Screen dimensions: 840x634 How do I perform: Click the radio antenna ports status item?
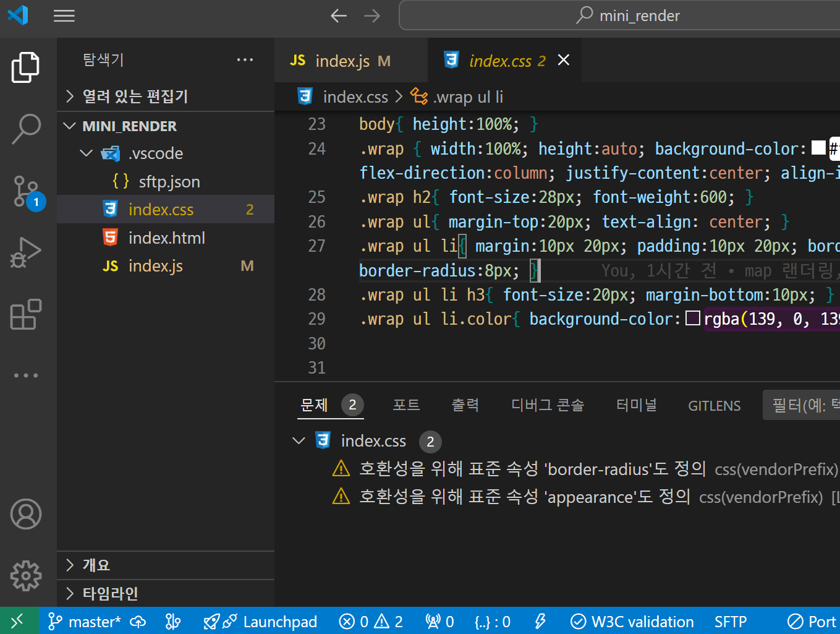[x=439, y=622]
